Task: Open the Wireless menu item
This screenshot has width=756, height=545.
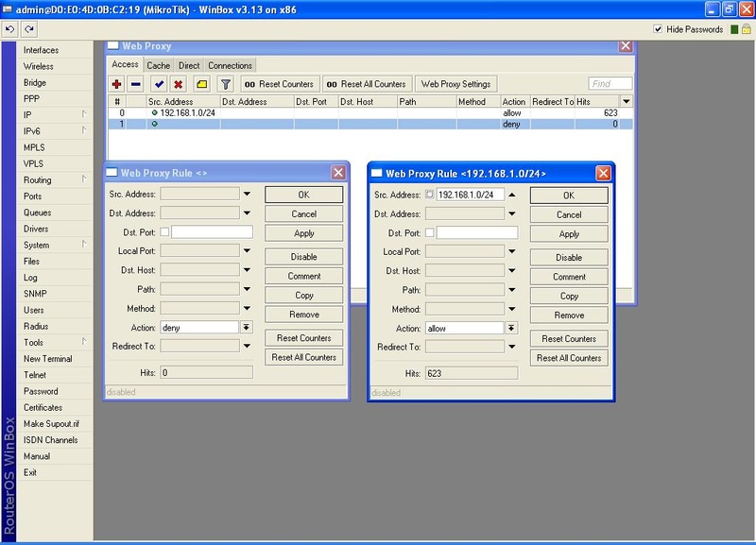Action: click(x=55, y=66)
